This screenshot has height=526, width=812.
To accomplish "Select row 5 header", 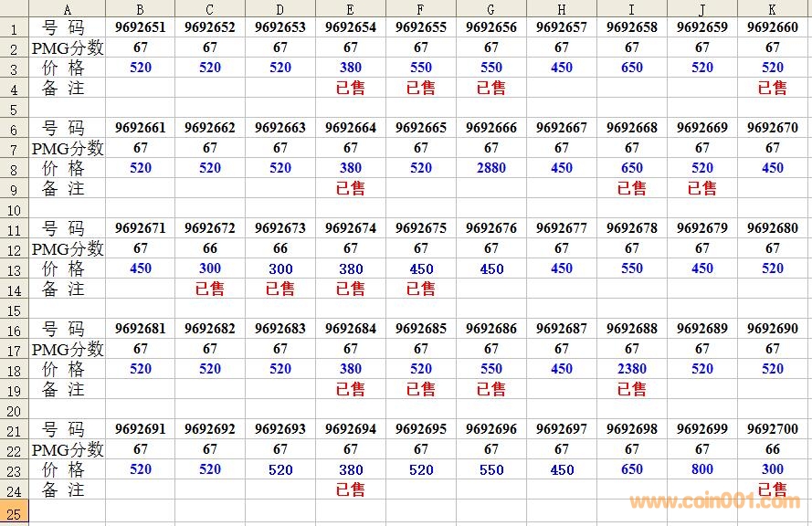I will coord(14,108).
